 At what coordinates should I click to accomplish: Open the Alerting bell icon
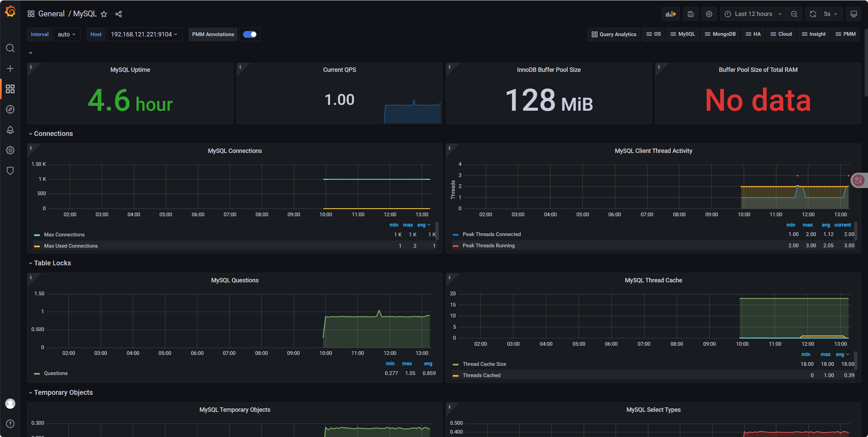tap(10, 130)
